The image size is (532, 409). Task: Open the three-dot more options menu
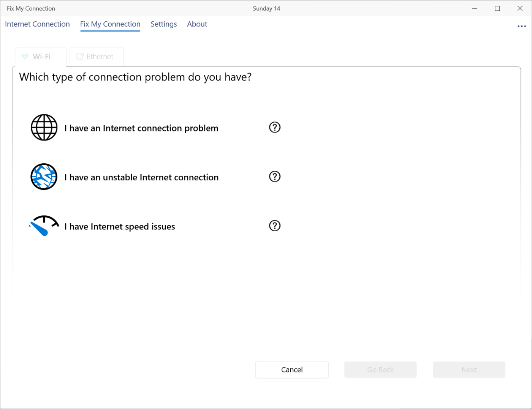click(x=521, y=26)
